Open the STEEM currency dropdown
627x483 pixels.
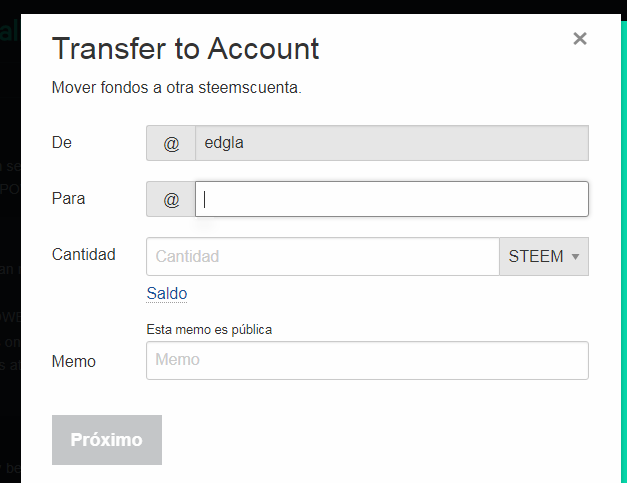(543, 257)
